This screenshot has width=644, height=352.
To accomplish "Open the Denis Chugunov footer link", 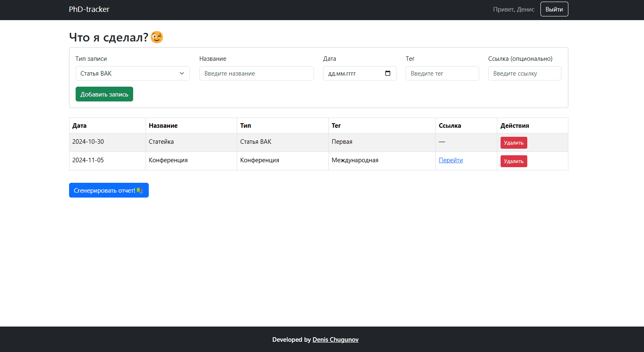I will [x=335, y=340].
